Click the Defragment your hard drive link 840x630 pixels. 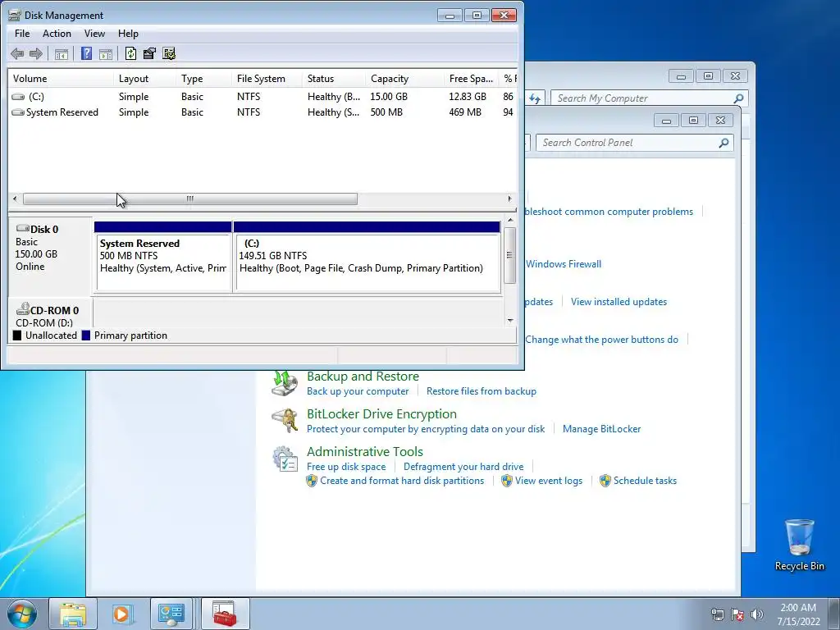point(463,467)
